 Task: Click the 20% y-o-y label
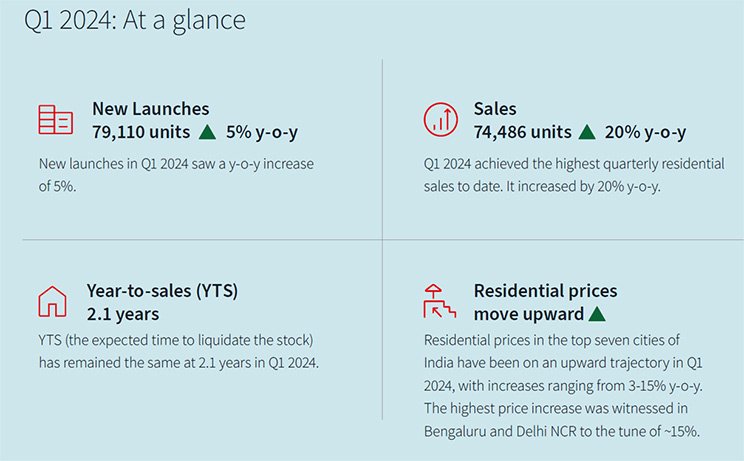[645, 132]
